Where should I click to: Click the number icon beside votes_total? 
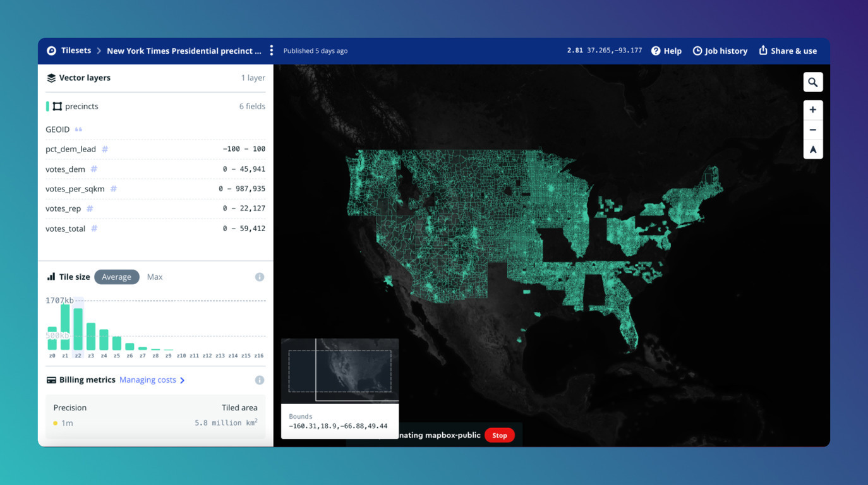pyautogui.click(x=94, y=228)
